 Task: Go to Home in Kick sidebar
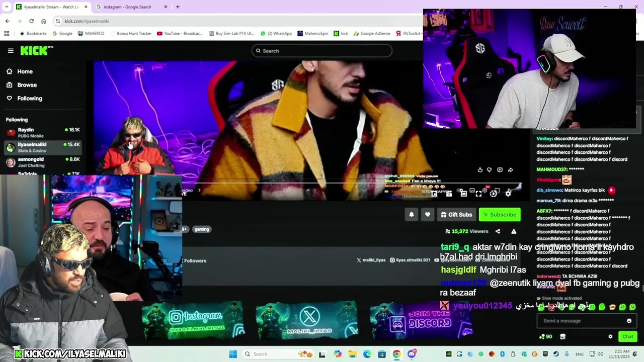[19, 71]
